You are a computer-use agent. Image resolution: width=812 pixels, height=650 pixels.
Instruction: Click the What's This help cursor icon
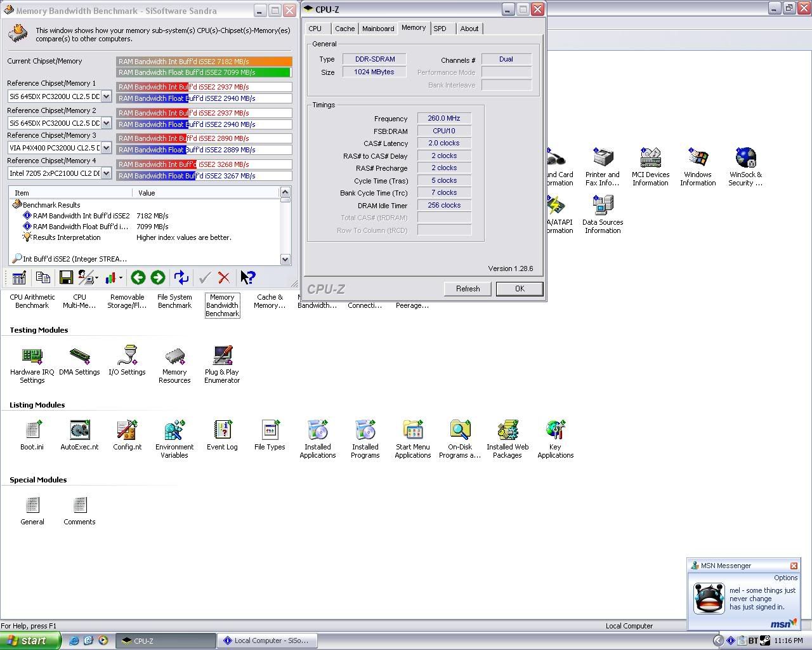tap(247, 277)
